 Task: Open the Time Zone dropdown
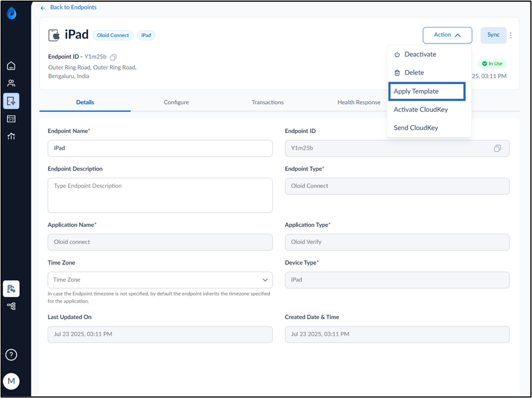160,280
